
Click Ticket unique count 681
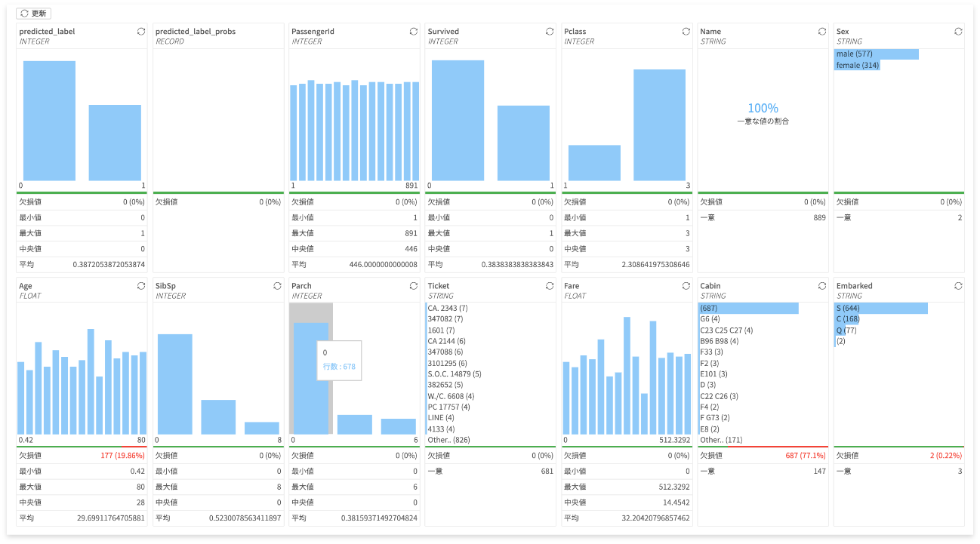pos(547,471)
